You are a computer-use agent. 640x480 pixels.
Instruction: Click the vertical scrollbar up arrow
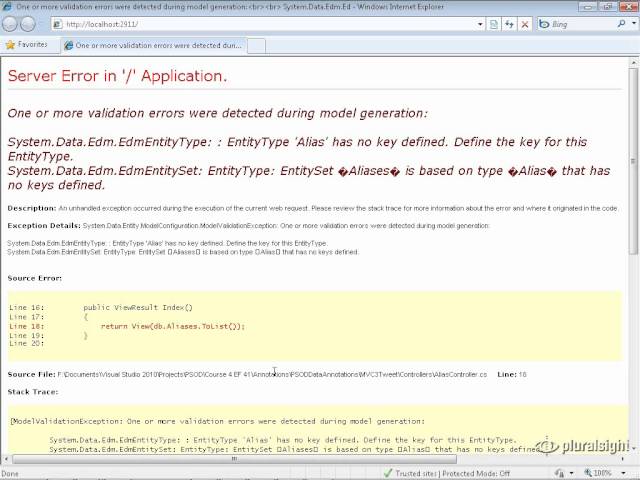click(633, 62)
